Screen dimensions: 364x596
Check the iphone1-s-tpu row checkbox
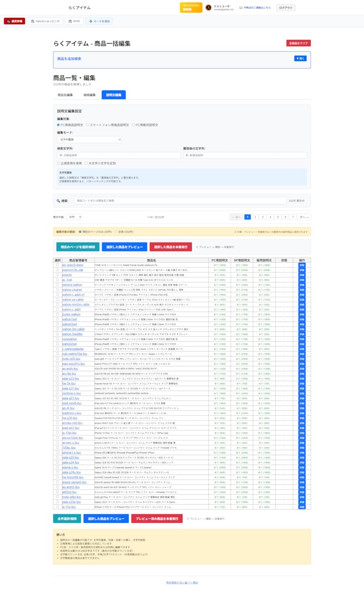click(58, 453)
